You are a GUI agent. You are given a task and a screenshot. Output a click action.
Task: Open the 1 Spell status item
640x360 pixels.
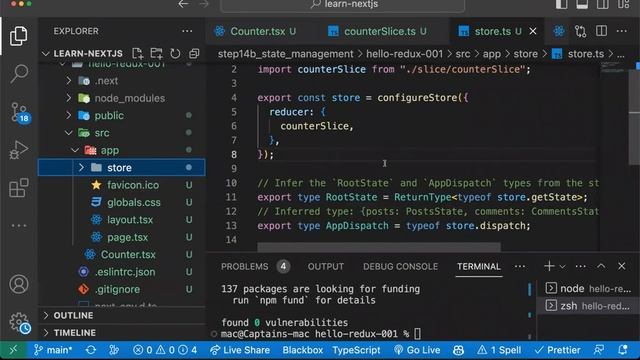click(x=499, y=350)
